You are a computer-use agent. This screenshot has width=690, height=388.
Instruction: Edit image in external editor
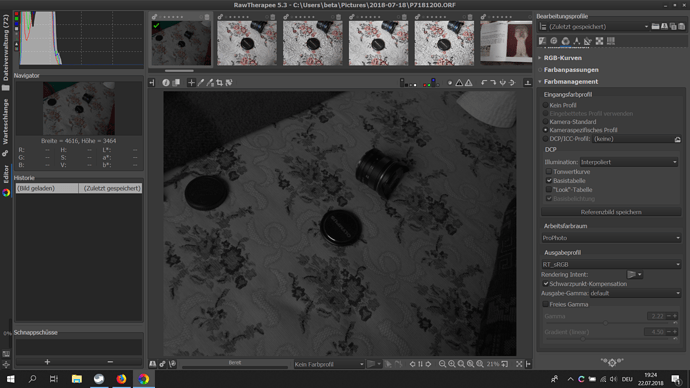pos(172,364)
